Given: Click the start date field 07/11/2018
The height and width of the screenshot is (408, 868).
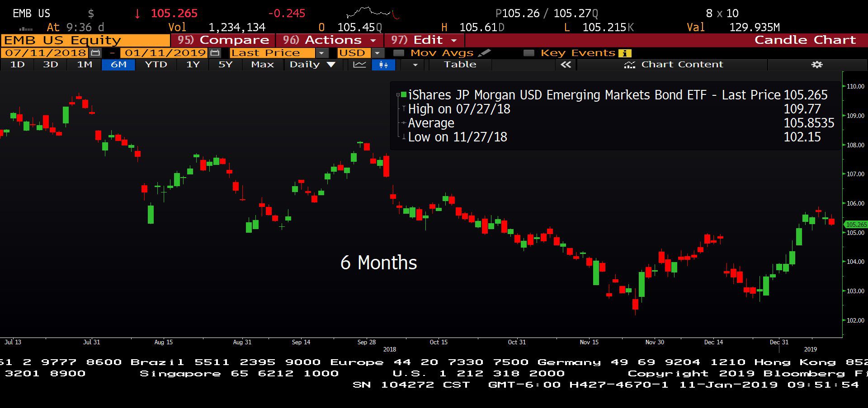Looking at the screenshot, I should tap(45, 53).
